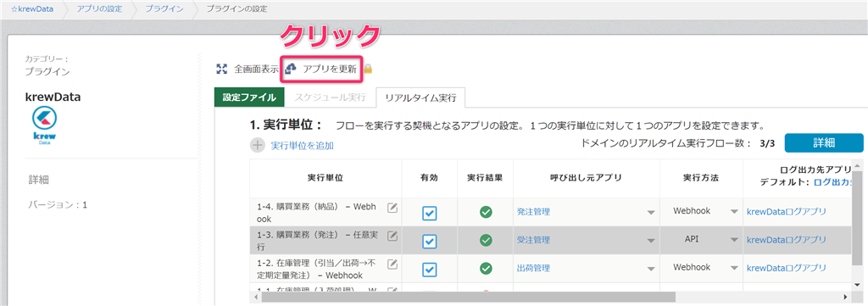Click the 詳細 label in sidebar
Viewport: 868px width, 306px height.
pyautogui.click(x=40, y=180)
